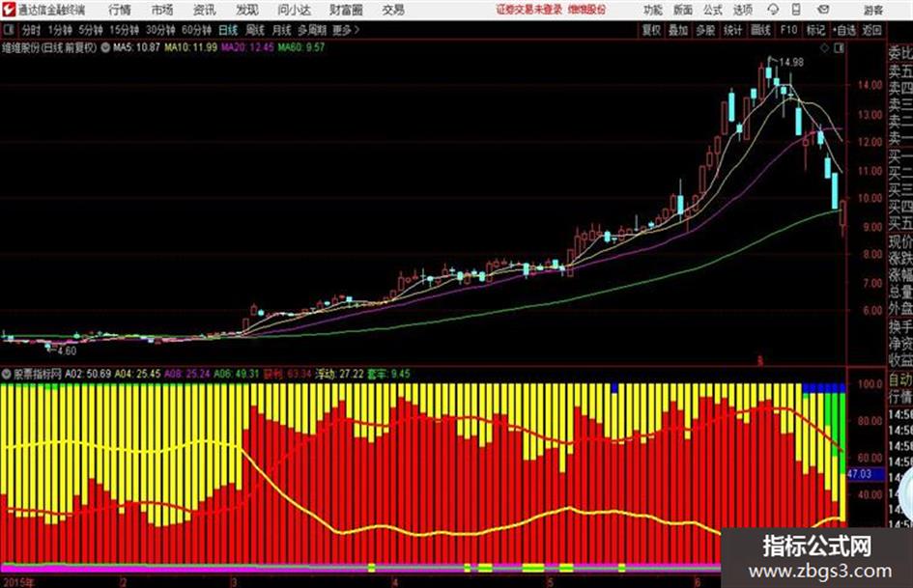The width and height of the screenshot is (913, 588).
Task: Click the 套牢: 9.45 indicator value
Action: (388, 374)
